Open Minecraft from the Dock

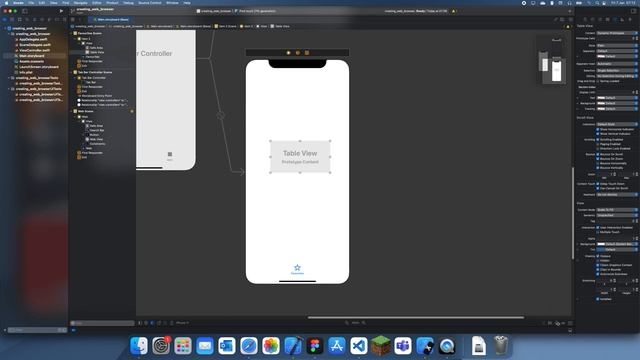pos(381,345)
